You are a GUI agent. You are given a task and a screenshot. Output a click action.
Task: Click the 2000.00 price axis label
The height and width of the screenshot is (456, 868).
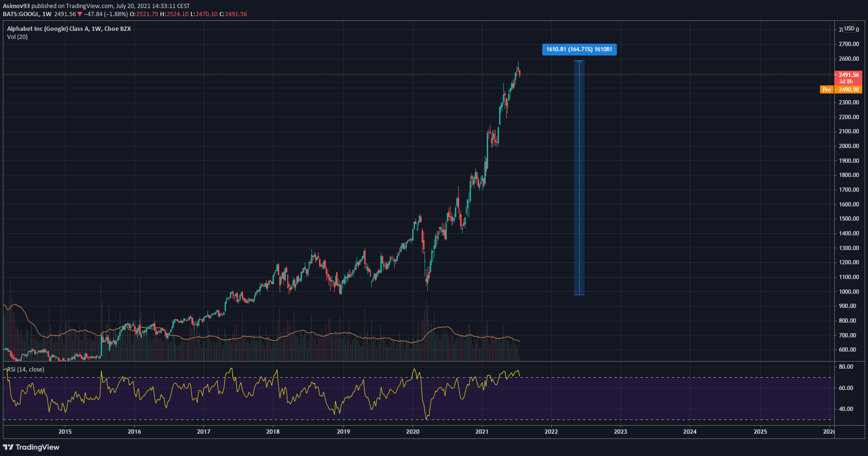tap(849, 146)
